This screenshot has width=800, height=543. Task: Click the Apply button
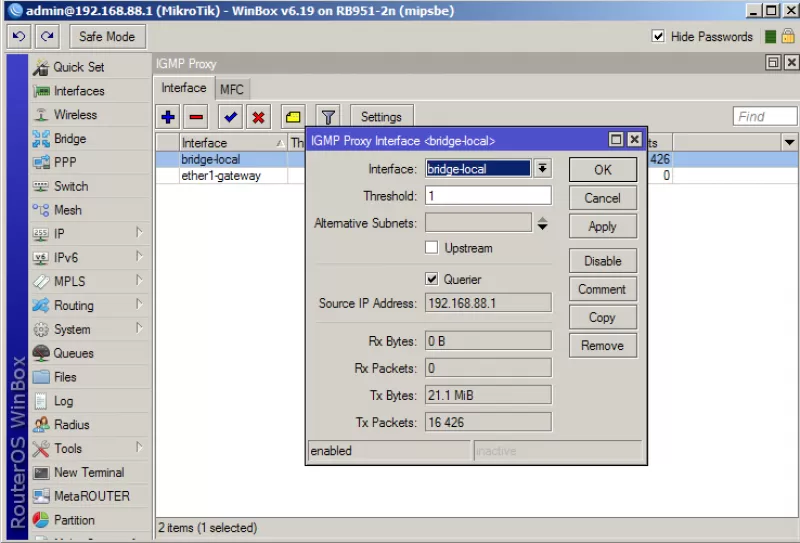pyautogui.click(x=603, y=226)
